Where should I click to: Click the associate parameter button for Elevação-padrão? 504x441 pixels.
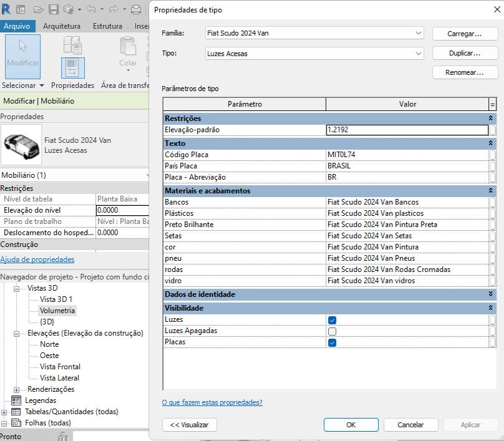492,130
